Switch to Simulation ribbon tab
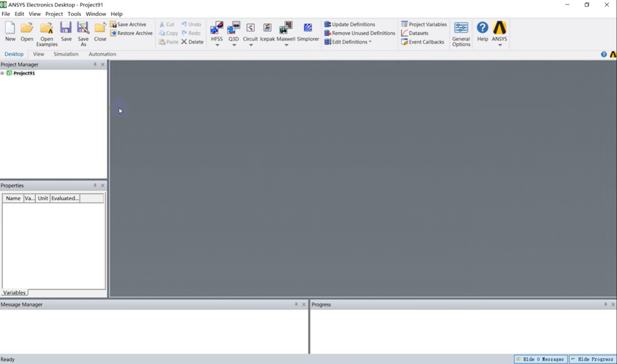 click(x=66, y=54)
